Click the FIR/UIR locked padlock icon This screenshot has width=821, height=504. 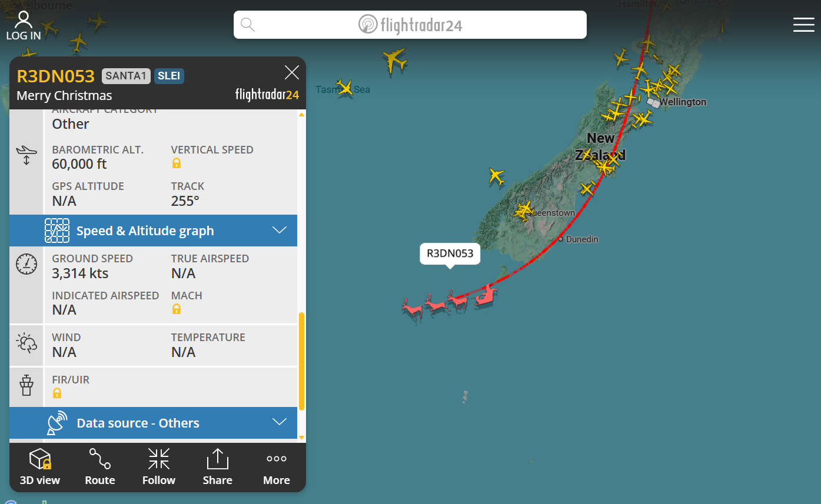click(x=57, y=393)
